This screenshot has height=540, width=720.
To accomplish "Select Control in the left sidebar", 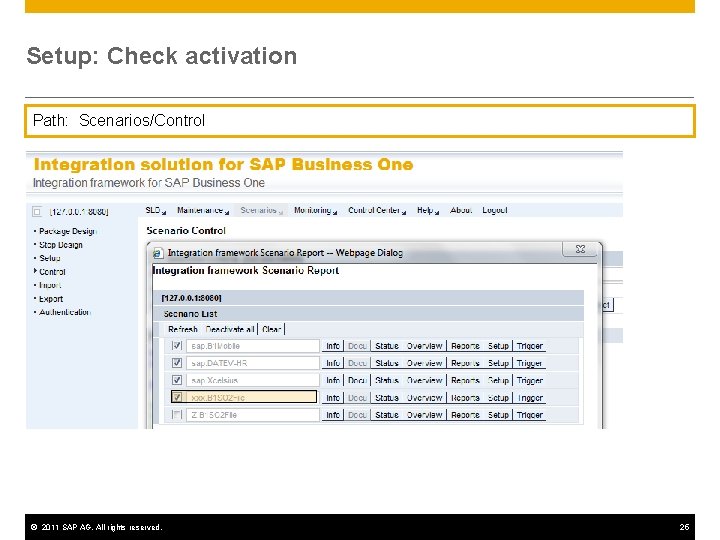I will point(52,272).
